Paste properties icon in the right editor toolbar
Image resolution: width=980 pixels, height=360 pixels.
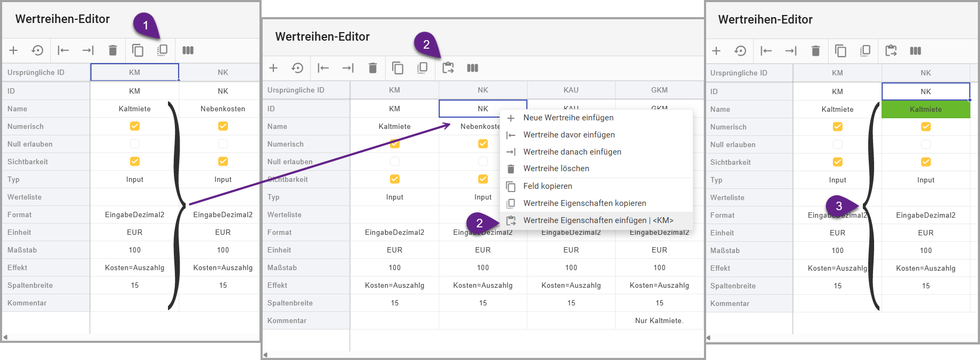tap(891, 51)
